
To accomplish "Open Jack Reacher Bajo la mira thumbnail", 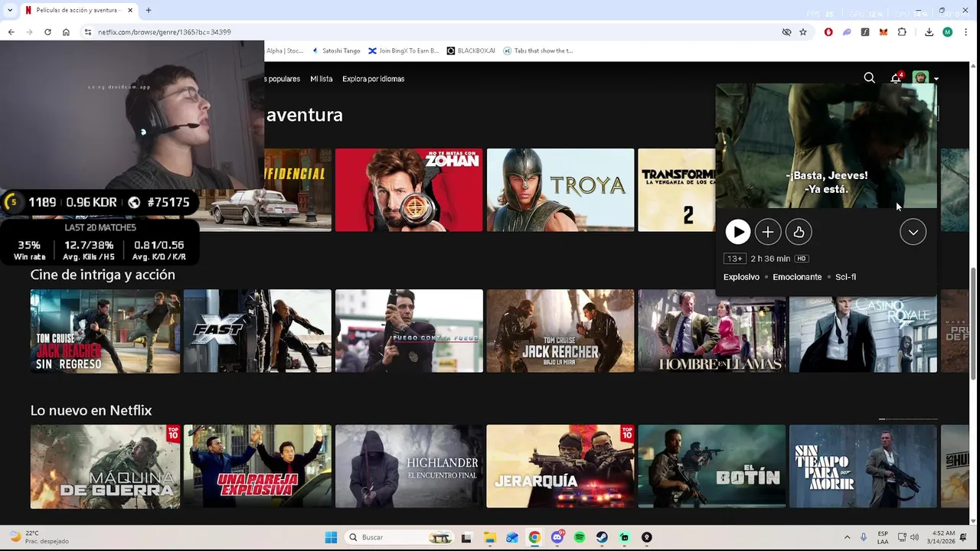I will [560, 331].
